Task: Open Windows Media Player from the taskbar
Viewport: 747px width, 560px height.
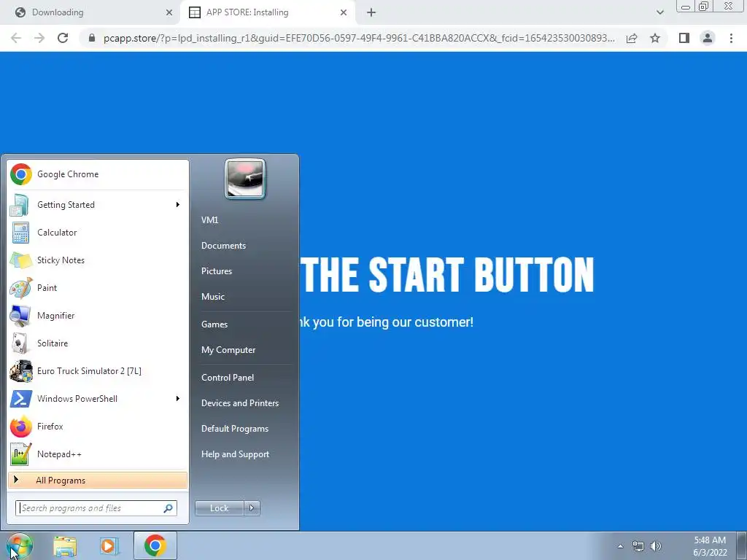Action: 109,545
